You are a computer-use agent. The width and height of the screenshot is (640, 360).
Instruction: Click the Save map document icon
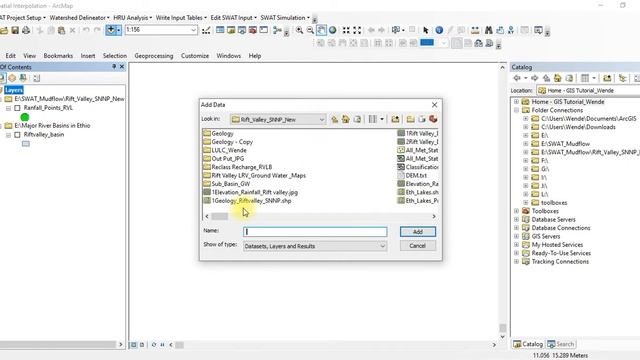coord(15,30)
